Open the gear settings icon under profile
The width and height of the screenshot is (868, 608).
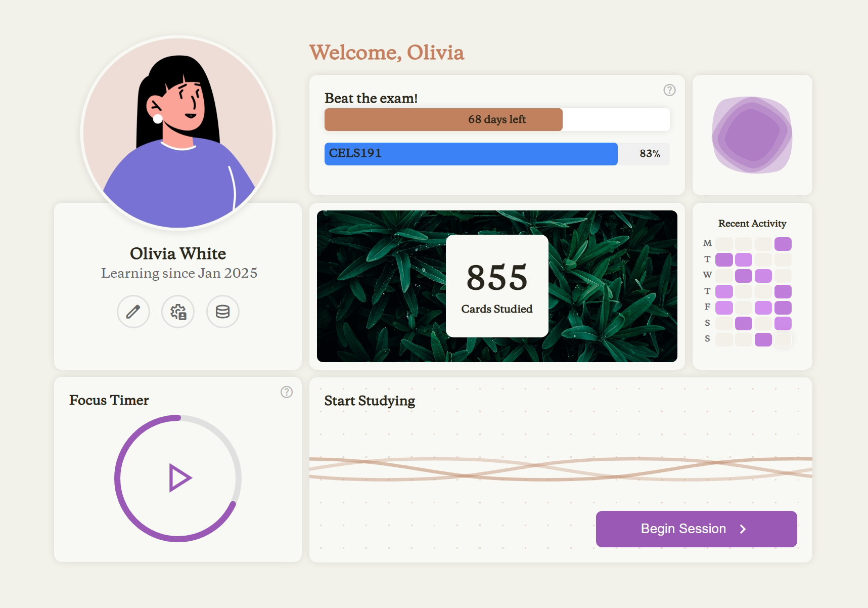tap(178, 312)
